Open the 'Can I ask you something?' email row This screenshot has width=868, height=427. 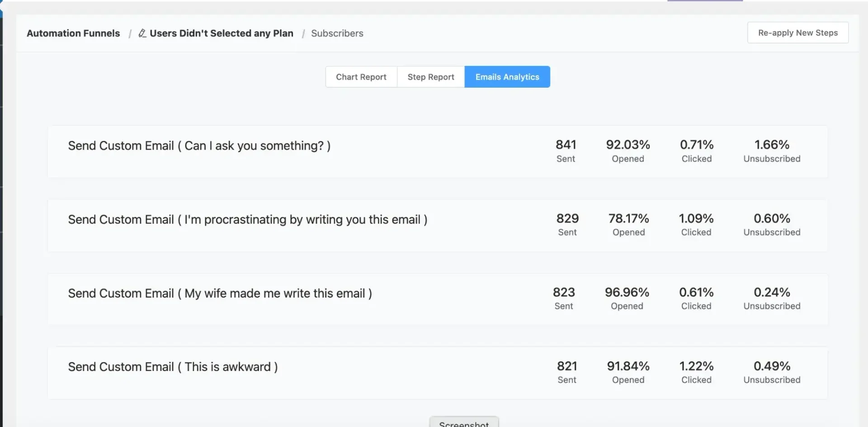click(199, 146)
